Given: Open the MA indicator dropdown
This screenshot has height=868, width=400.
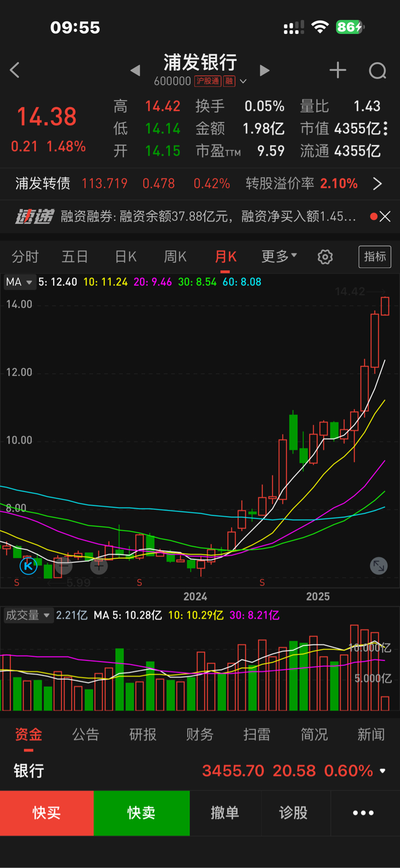Looking at the screenshot, I should point(19,282).
